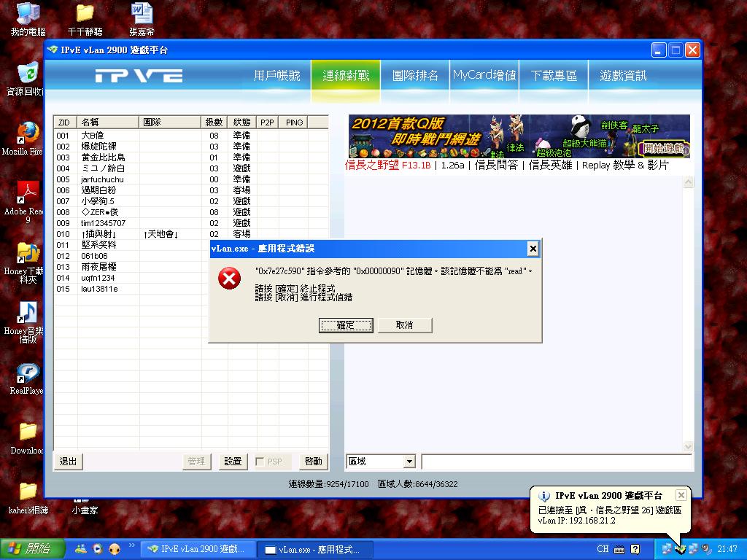Click 確定 in the error dialog

[x=346, y=325]
